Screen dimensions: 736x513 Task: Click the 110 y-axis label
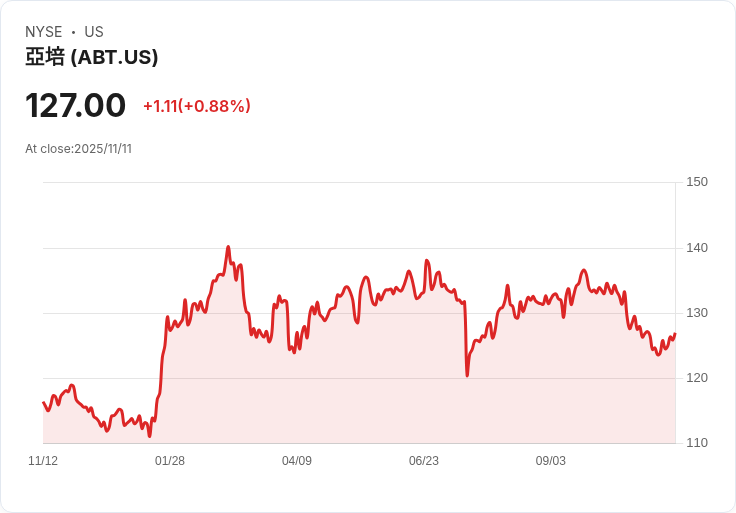[x=697, y=442]
